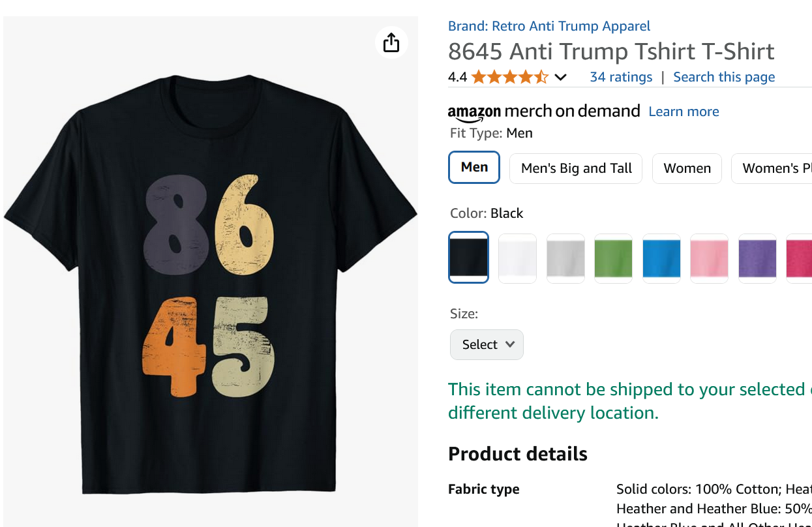Pick the Purple color swatch

tap(757, 258)
